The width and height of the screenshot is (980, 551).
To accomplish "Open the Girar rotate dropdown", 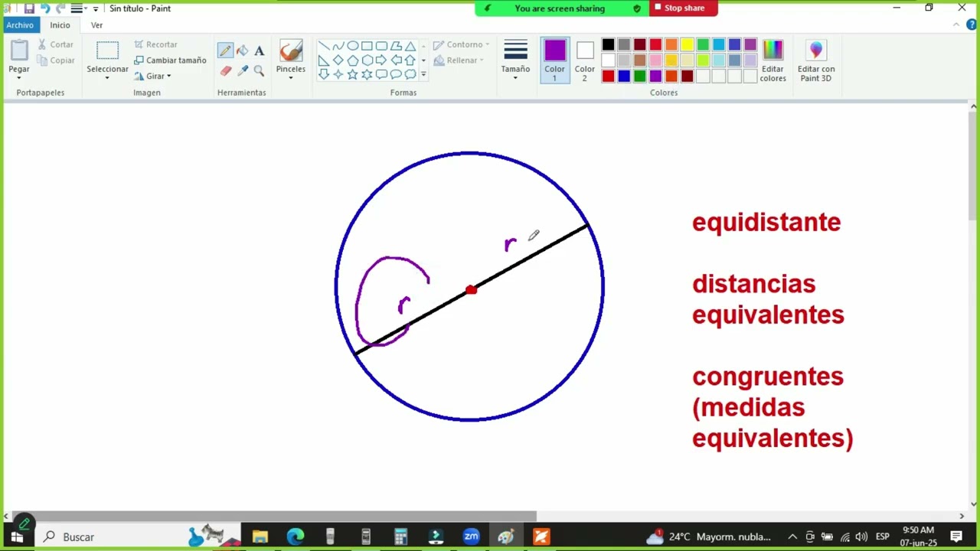I will (152, 76).
